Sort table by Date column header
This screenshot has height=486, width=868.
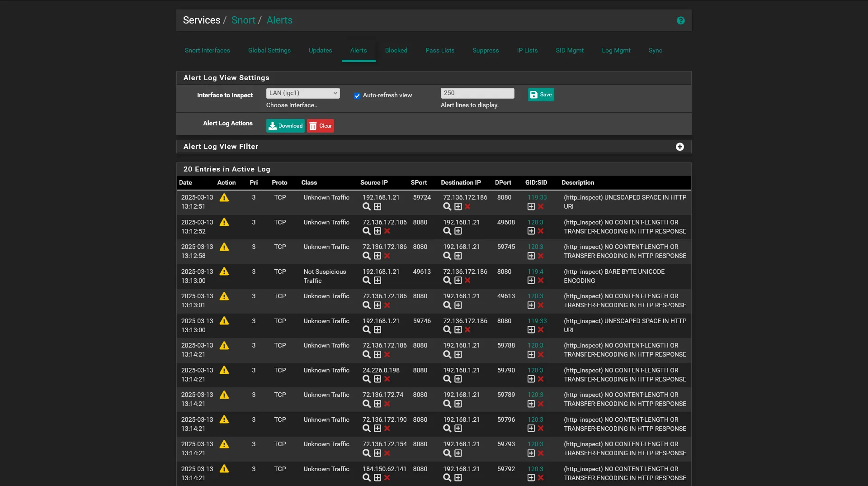[185, 183]
